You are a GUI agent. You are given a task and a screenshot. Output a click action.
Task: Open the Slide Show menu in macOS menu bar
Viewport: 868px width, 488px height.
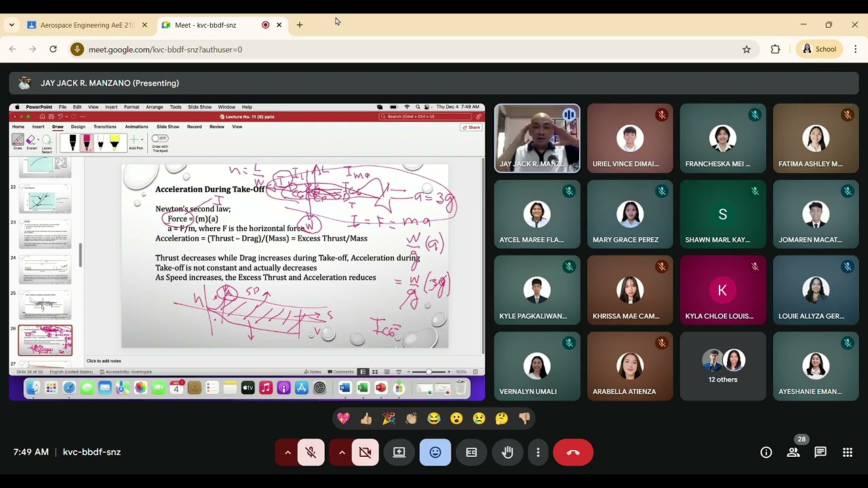[200, 107]
